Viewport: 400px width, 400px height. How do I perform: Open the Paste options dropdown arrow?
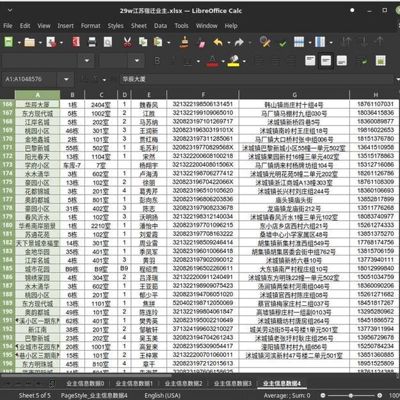tap(168, 43)
